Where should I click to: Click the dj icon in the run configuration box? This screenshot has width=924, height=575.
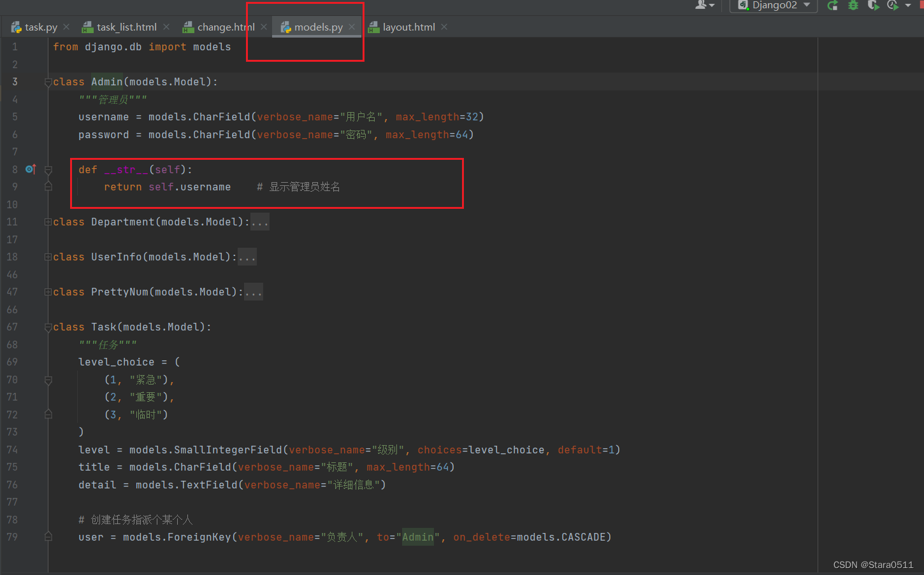743,5
